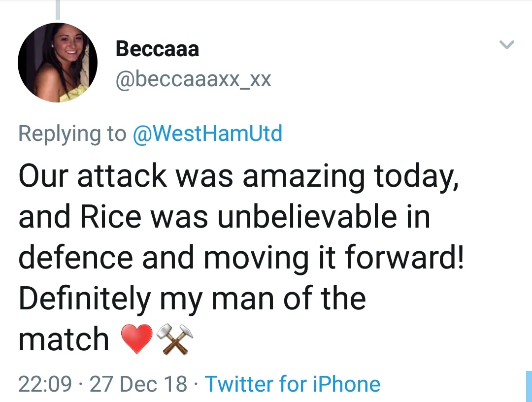Open Beccaaa's profile picture
This screenshot has width=532, height=402.
(58, 63)
